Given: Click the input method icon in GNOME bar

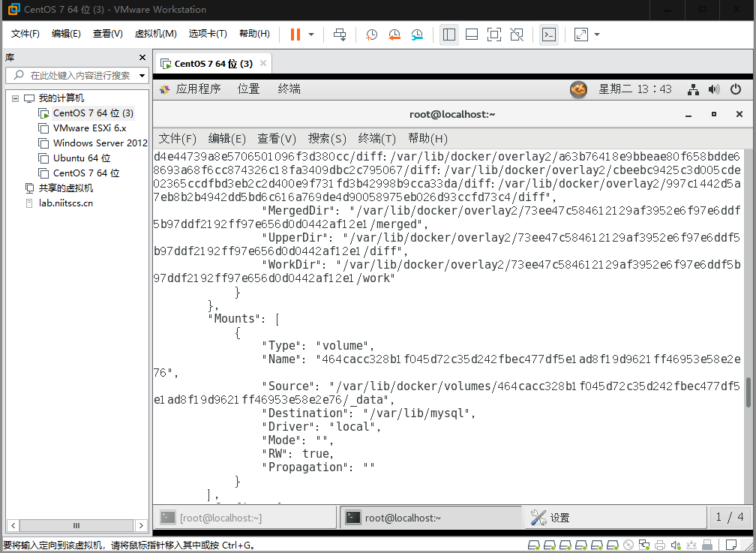Looking at the screenshot, I should (578, 89).
